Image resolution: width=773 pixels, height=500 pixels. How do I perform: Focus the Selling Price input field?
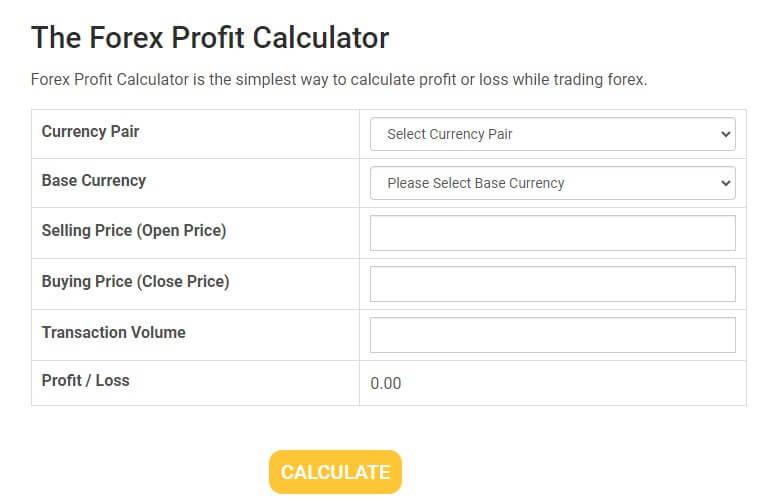click(x=553, y=233)
